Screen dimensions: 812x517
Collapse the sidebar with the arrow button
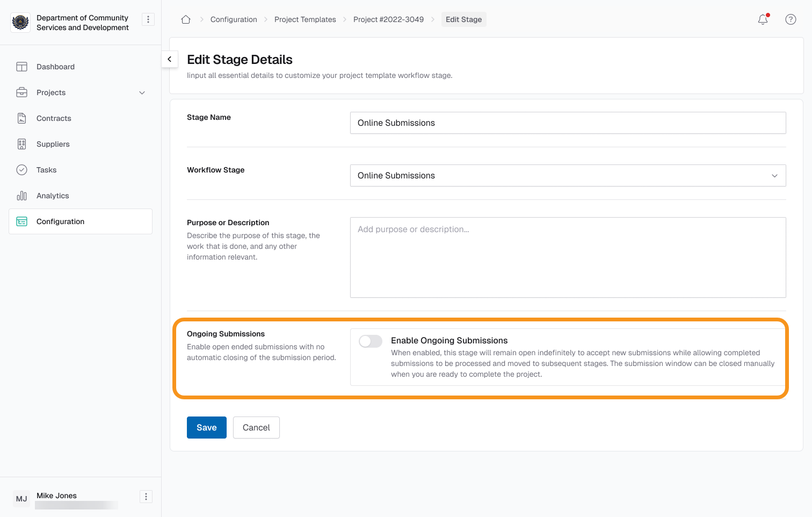(x=170, y=59)
